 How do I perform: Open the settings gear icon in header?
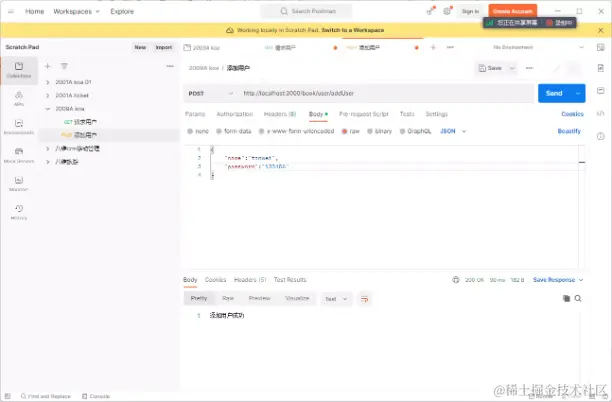click(447, 11)
